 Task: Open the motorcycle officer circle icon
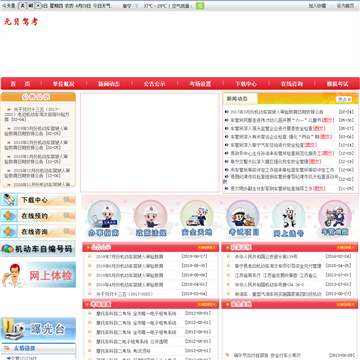click(335, 218)
